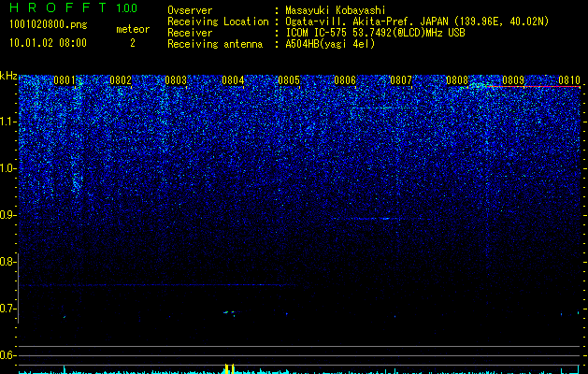Image resolution: width=588 pixels, height=374 pixels.
Task: Click the 0802 time marker
Action: [121, 80]
